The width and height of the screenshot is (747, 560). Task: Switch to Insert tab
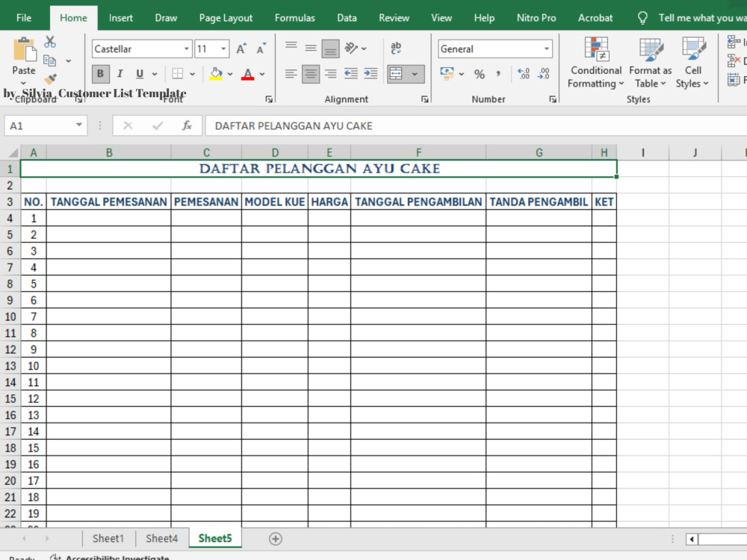[x=120, y=18]
